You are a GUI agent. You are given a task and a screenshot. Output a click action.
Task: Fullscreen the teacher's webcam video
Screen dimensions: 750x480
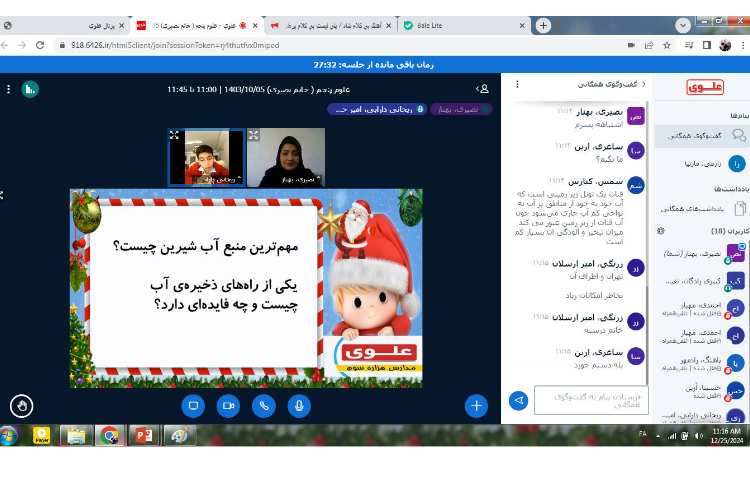(x=254, y=135)
